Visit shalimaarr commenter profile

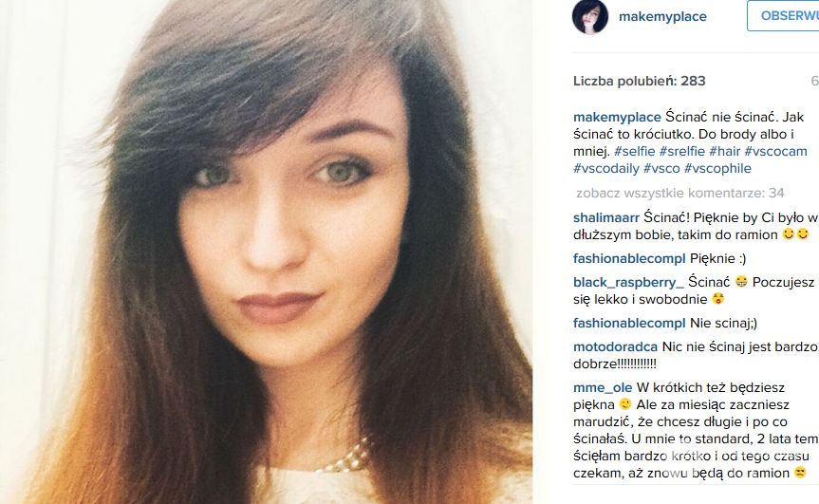pos(605,217)
